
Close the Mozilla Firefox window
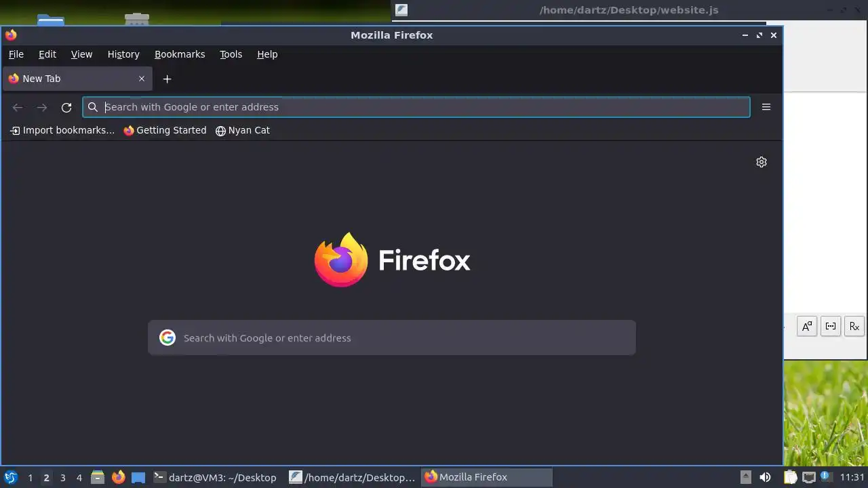point(774,35)
